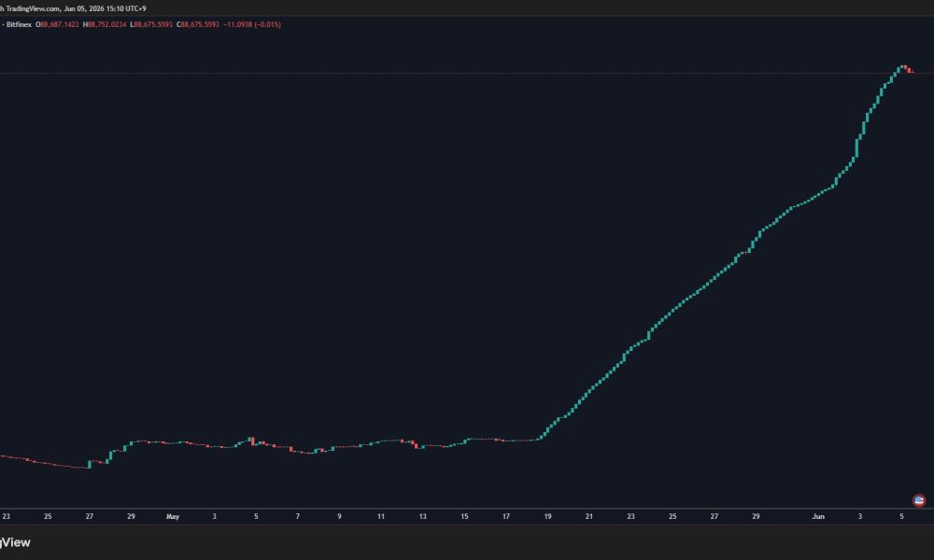Select the high price value 88,752.0234
The width and height of the screenshot is (934, 560).
pos(106,24)
